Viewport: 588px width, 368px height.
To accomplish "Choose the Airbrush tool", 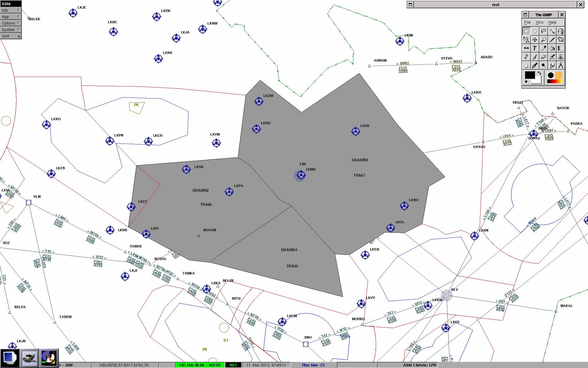I will [x=552, y=57].
